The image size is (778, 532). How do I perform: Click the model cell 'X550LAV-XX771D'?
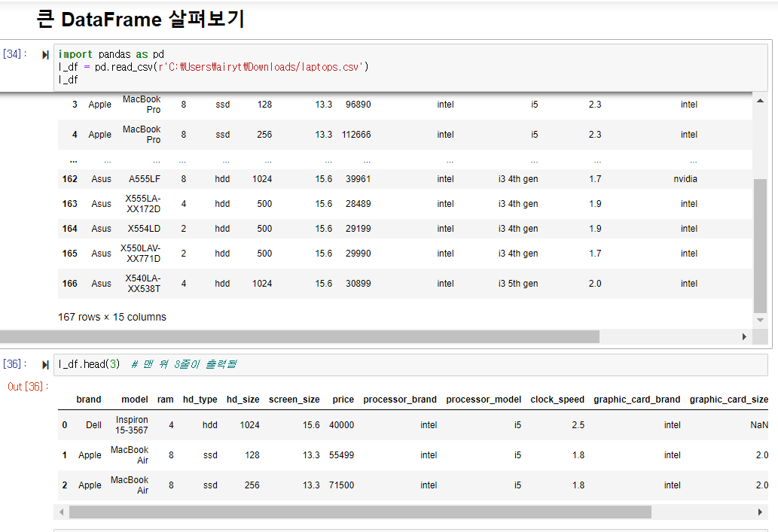point(141,254)
